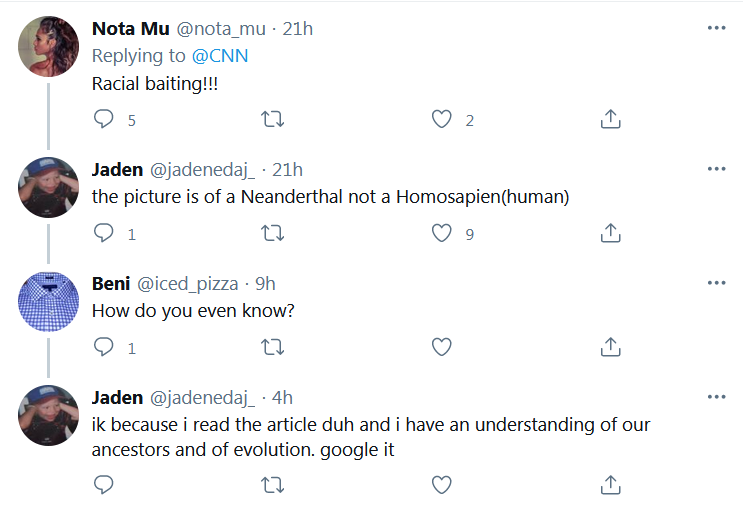This screenshot has width=743, height=505.
Task: Reply to Beni's "How do you even know?"
Action: point(103,347)
